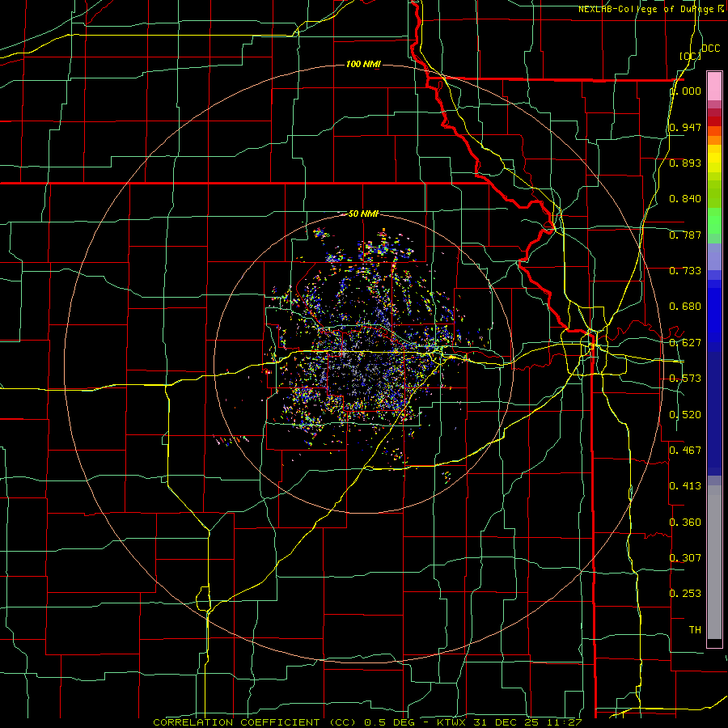Click the 100 NMI range ring label
Image resolution: width=728 pixels, height=728 pixels.
363,64
